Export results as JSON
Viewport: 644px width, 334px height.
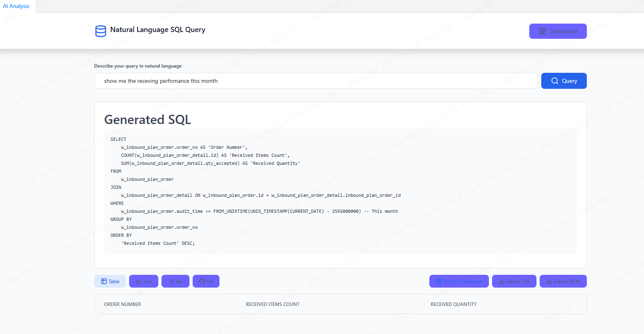tap(563, 281)
